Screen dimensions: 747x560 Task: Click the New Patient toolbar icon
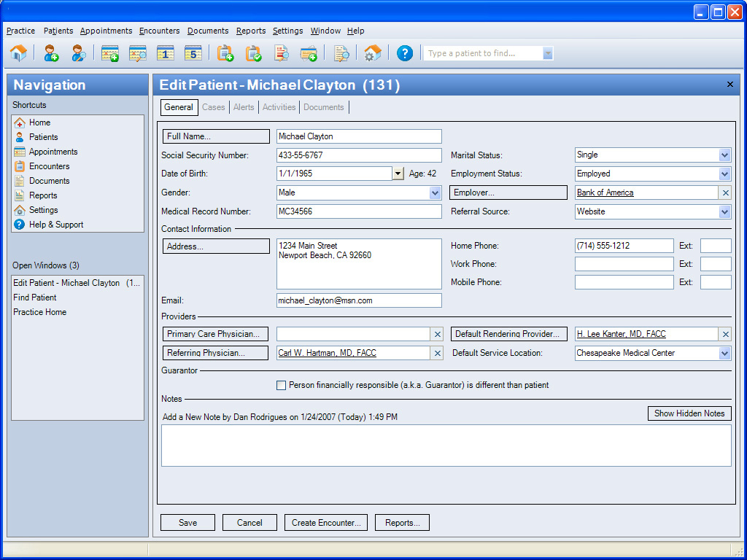51,52
